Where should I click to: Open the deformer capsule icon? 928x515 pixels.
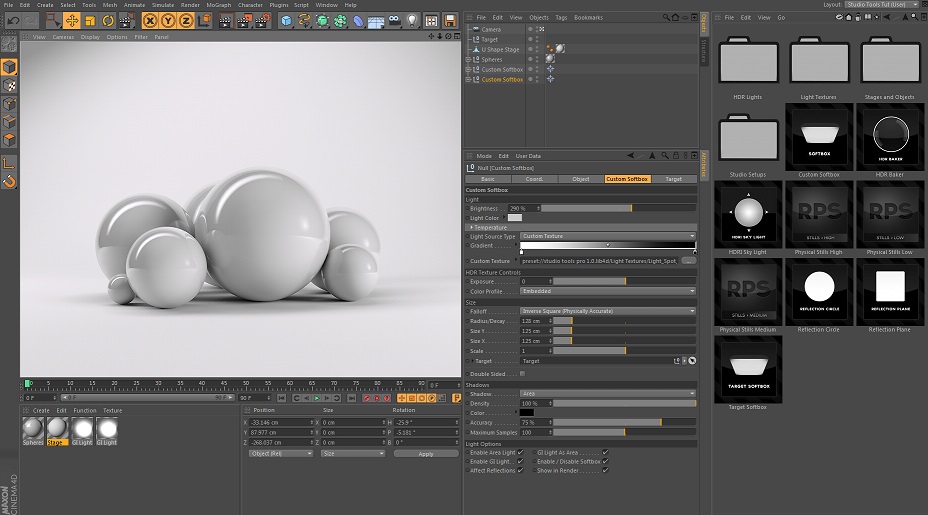click(358, 21)
